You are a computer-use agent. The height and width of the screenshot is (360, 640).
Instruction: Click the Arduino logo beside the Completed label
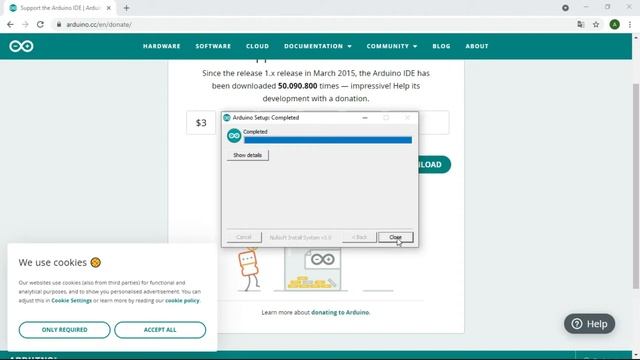coord(234,136)
